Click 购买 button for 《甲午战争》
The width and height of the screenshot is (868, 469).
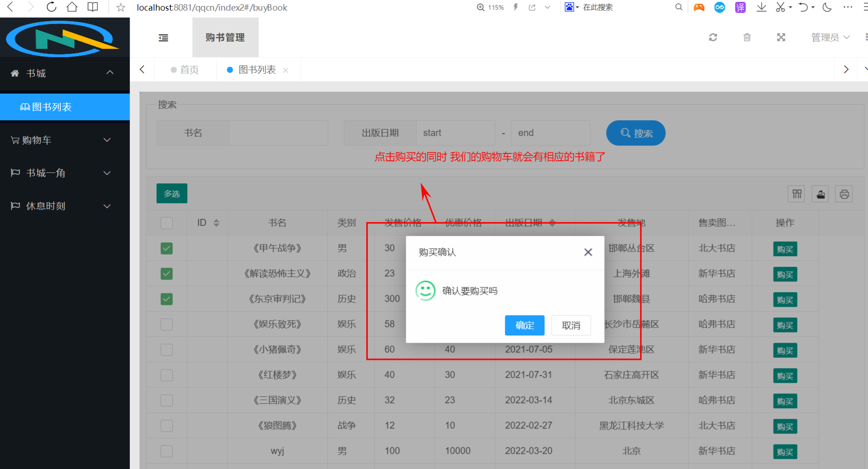pos(785,249)
